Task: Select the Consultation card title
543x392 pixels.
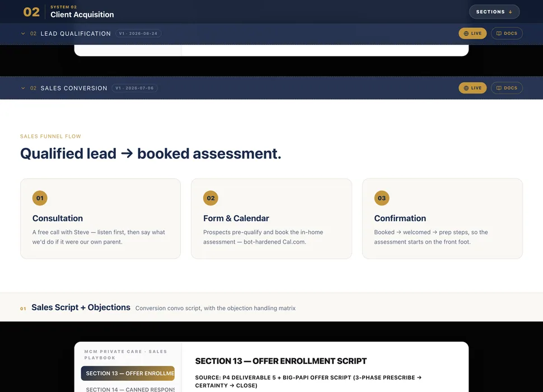Action: (x=58, y=218)
